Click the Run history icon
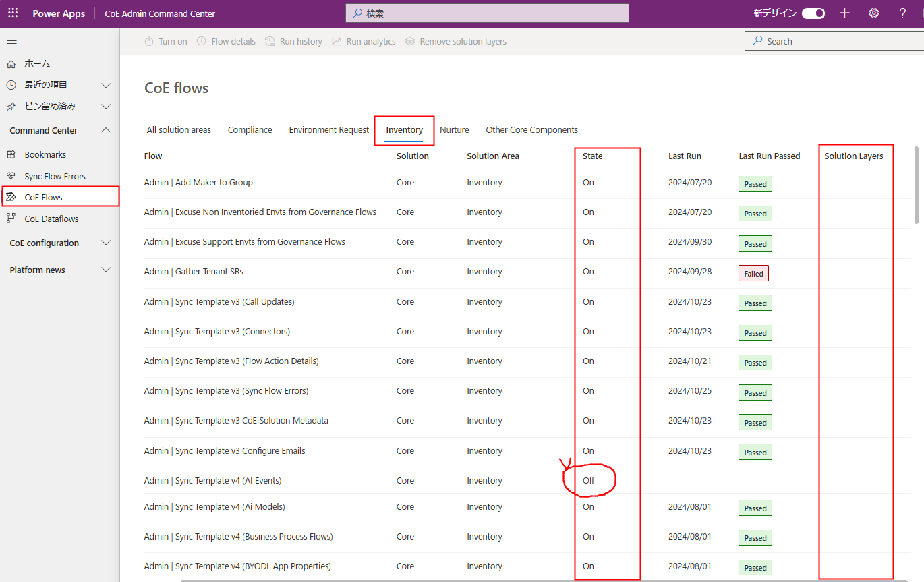This screenshot has height=582, width=924. [270, 42]
